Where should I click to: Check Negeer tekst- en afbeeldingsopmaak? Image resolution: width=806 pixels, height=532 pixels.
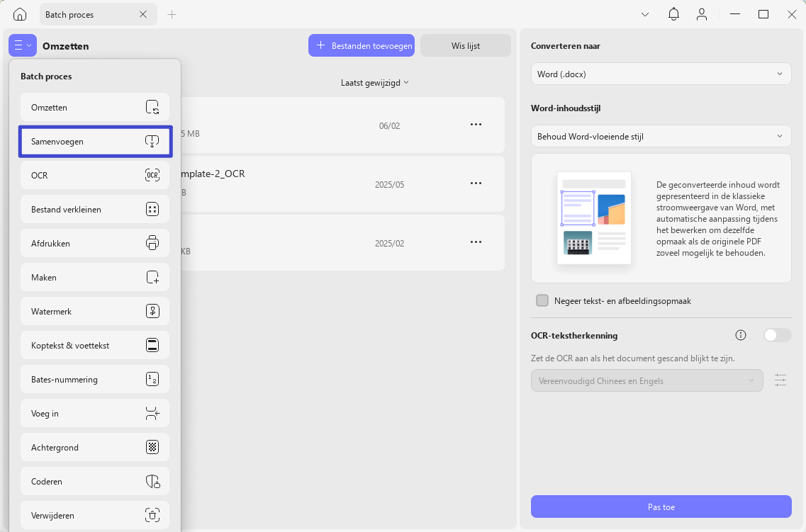(542, 300)
